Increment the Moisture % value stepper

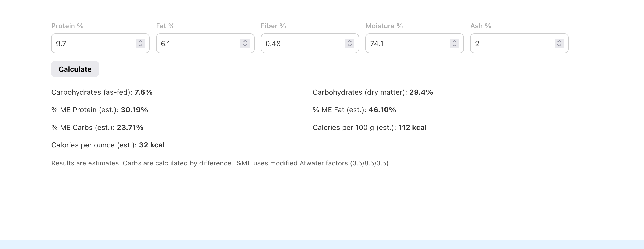pos(454,41)
